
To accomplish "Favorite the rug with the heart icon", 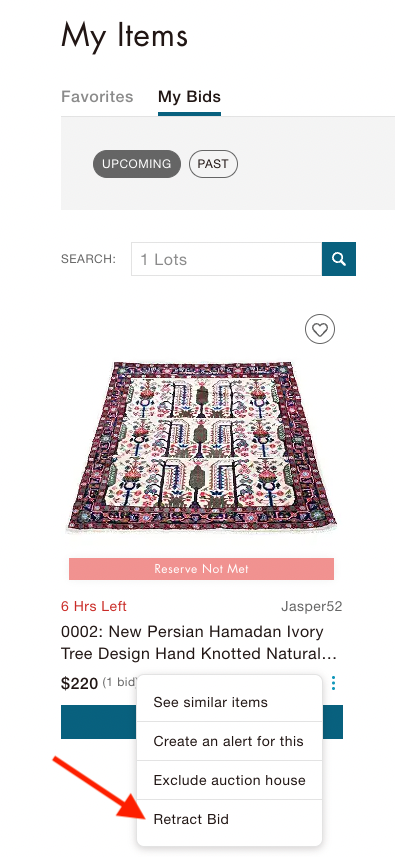I will click(x=320, y=330).
